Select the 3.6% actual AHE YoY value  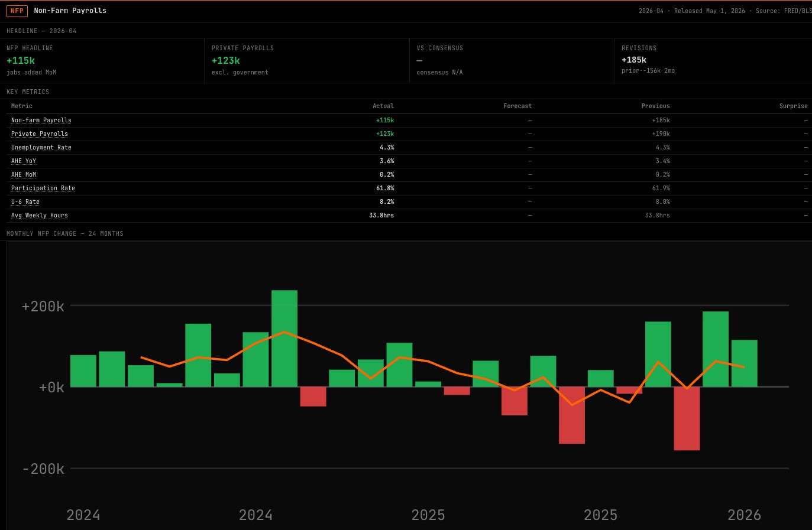(x=387, y=161)
